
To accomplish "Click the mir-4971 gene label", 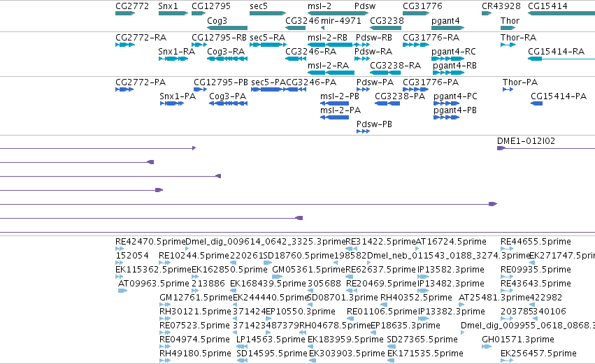I will point(341,21).
